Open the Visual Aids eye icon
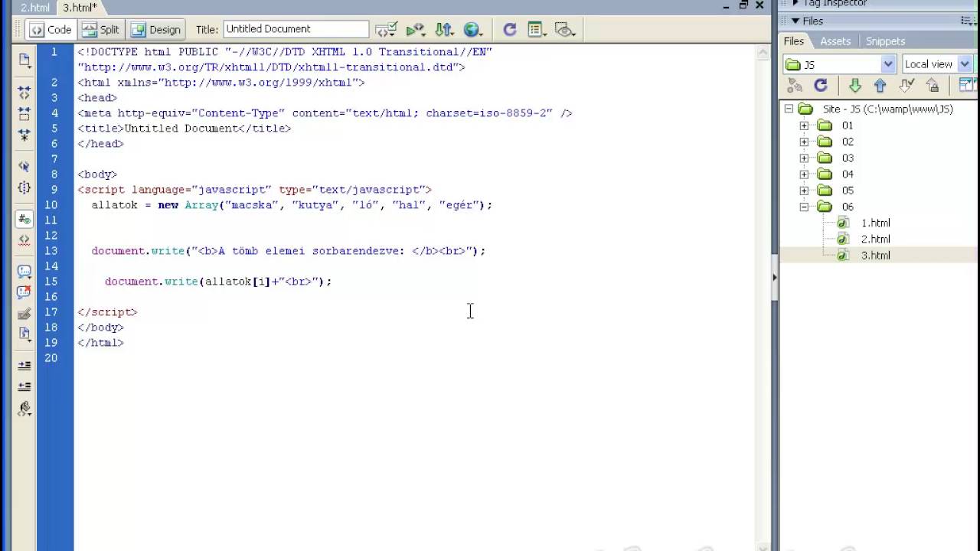 coord(565,30)
